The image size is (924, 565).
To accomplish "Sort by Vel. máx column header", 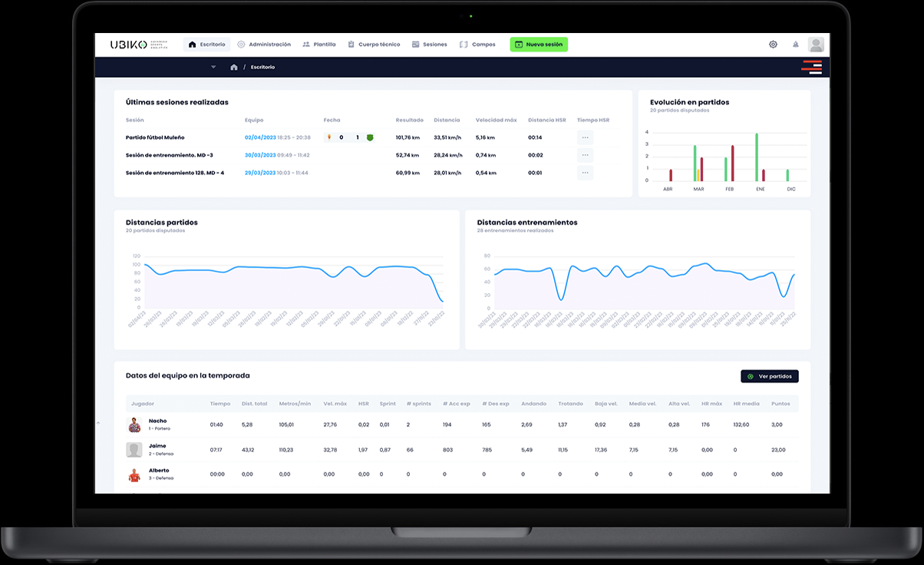I will pyautogui.click(x=335, y=403).
